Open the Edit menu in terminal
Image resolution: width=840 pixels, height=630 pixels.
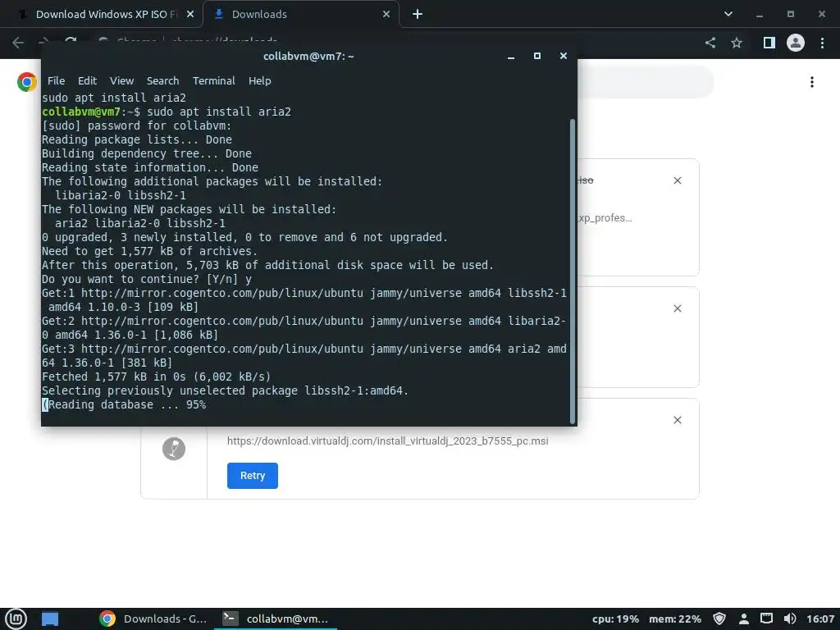coord(87,81)
